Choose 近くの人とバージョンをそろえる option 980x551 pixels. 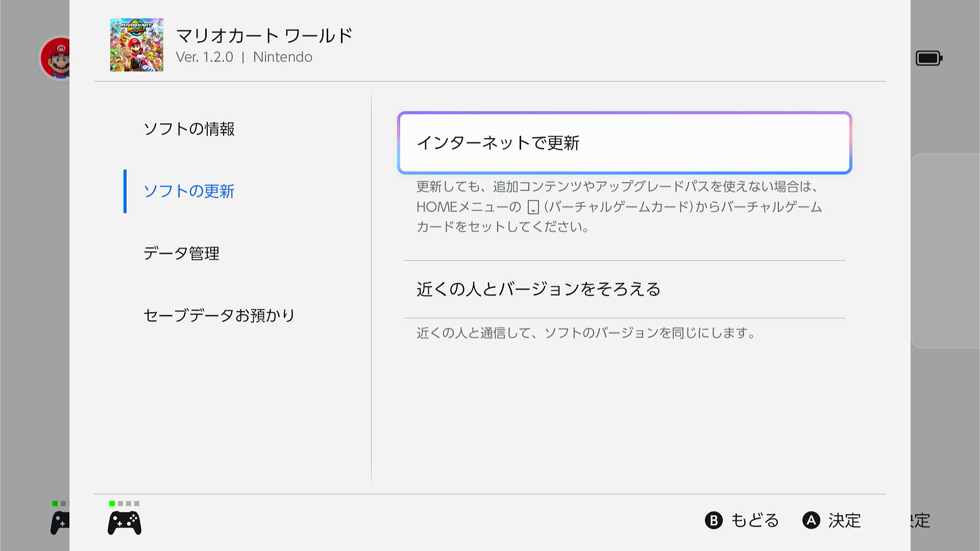tap(538, 289)
